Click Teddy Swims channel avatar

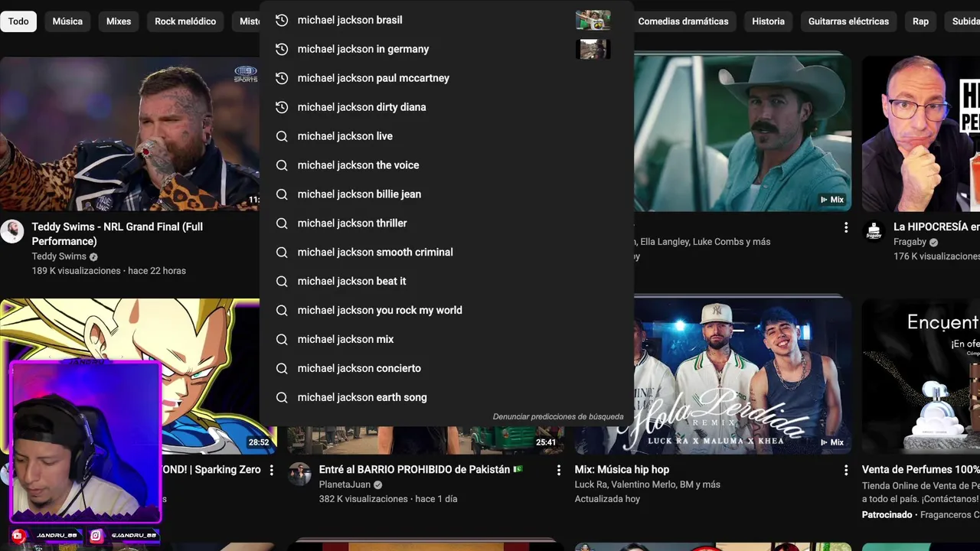pos(12,231)
